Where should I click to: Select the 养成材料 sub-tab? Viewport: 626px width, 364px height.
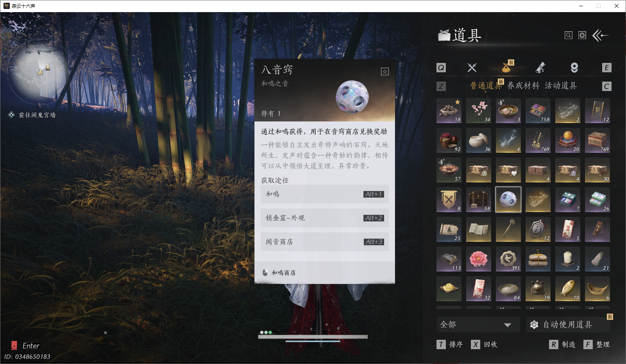coord(523,86)
